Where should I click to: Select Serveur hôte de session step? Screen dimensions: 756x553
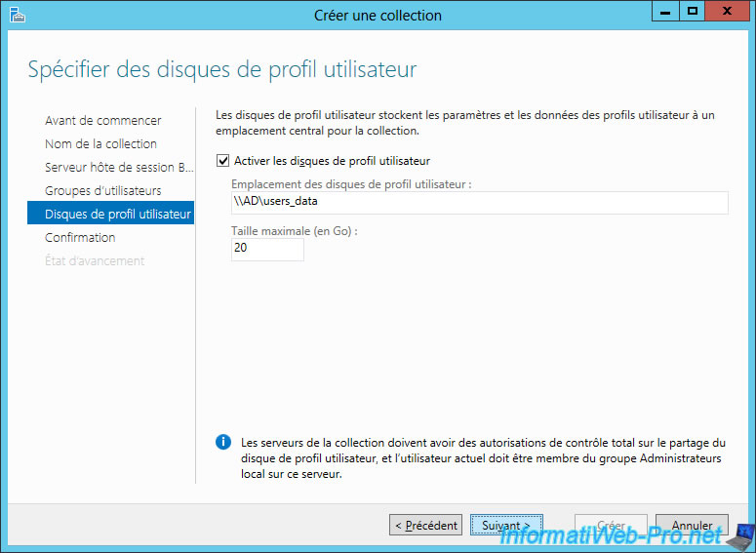click(x=119, y=168)
